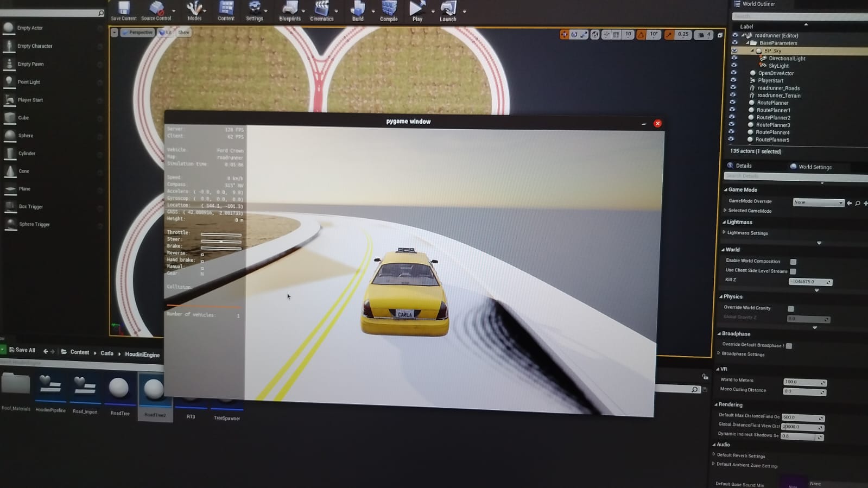Open the Show viewport menu

tap(183, 33)
